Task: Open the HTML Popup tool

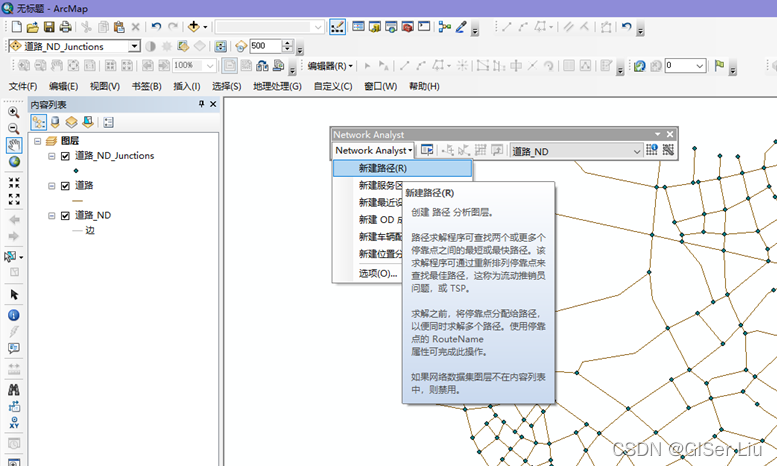Action: [14, 348]
